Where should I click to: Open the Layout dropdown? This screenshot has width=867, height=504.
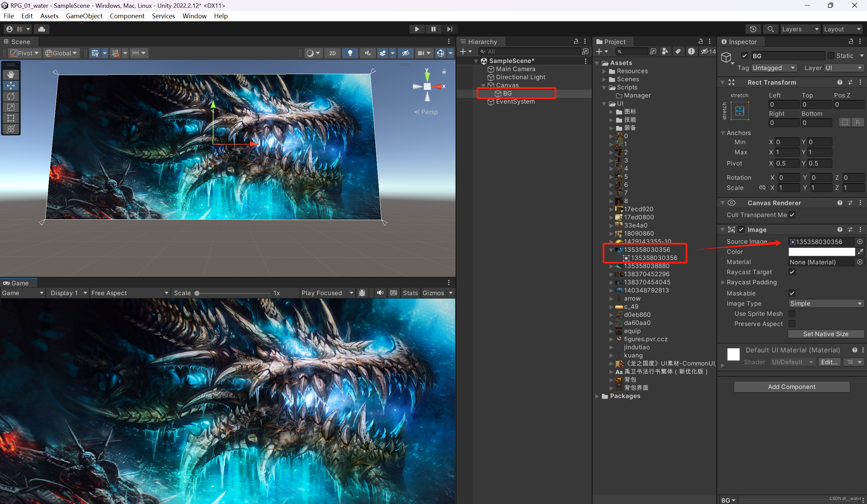843,29
